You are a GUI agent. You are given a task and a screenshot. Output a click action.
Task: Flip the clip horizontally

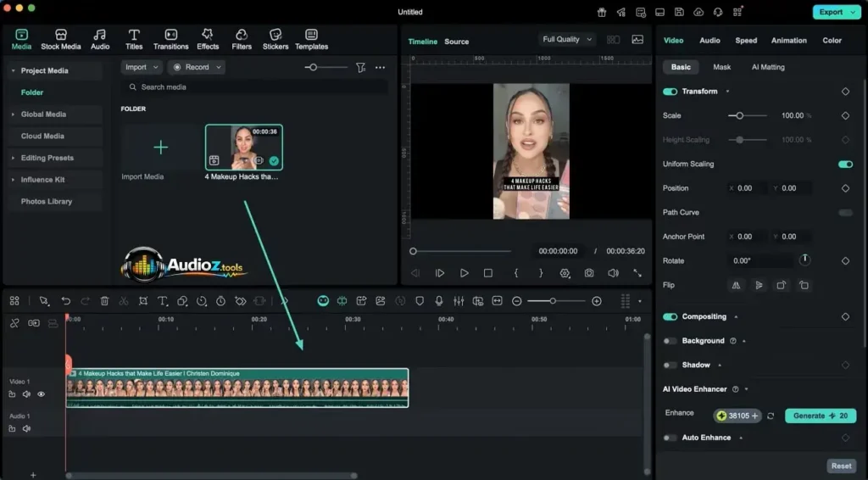[736, 285]
